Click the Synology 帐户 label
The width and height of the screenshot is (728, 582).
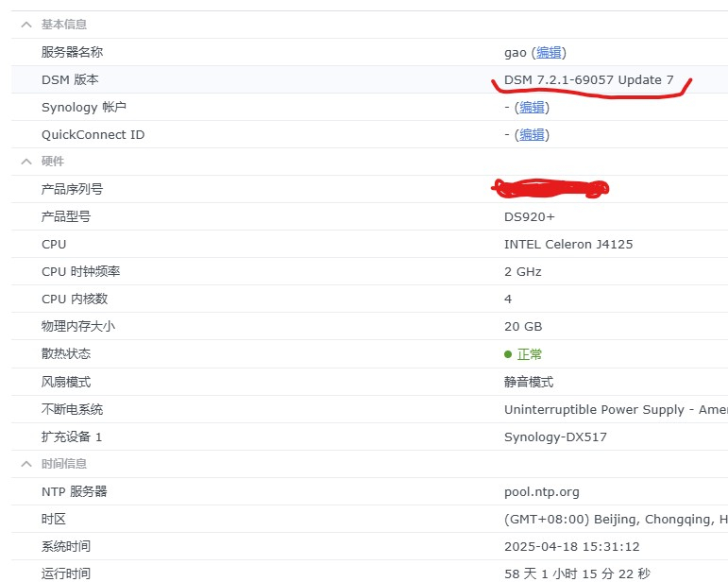[84, 108]
